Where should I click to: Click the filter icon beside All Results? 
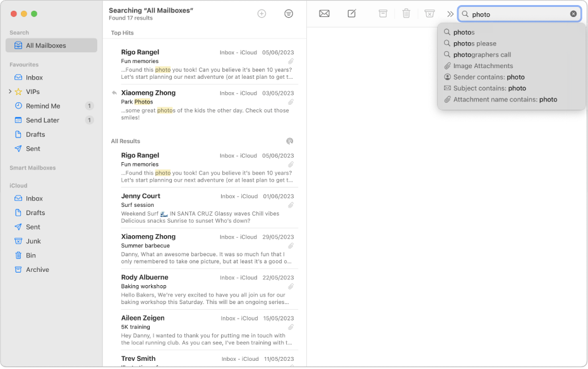tap(290, 141)
